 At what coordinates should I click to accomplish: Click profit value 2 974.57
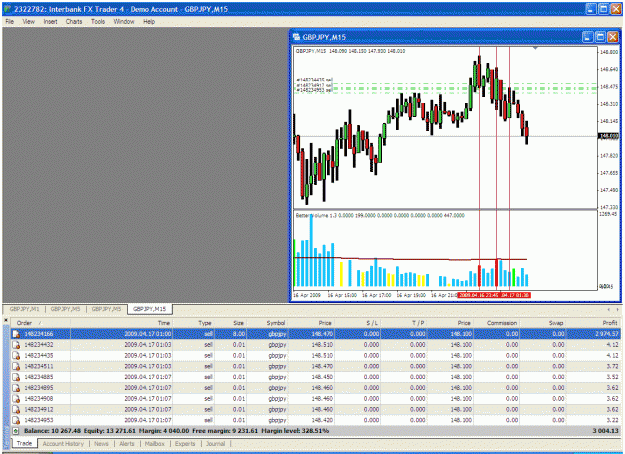[607, 334]
